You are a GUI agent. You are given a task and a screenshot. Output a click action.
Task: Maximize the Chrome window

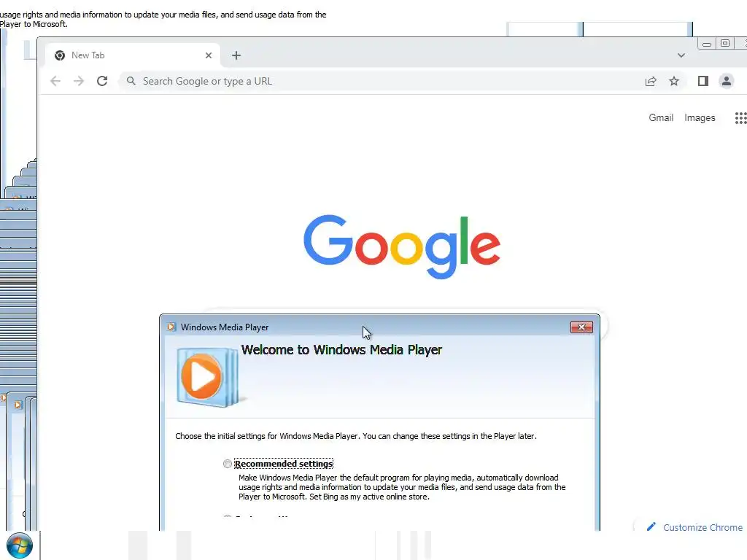pyautogui.click(x=725, y=43)
